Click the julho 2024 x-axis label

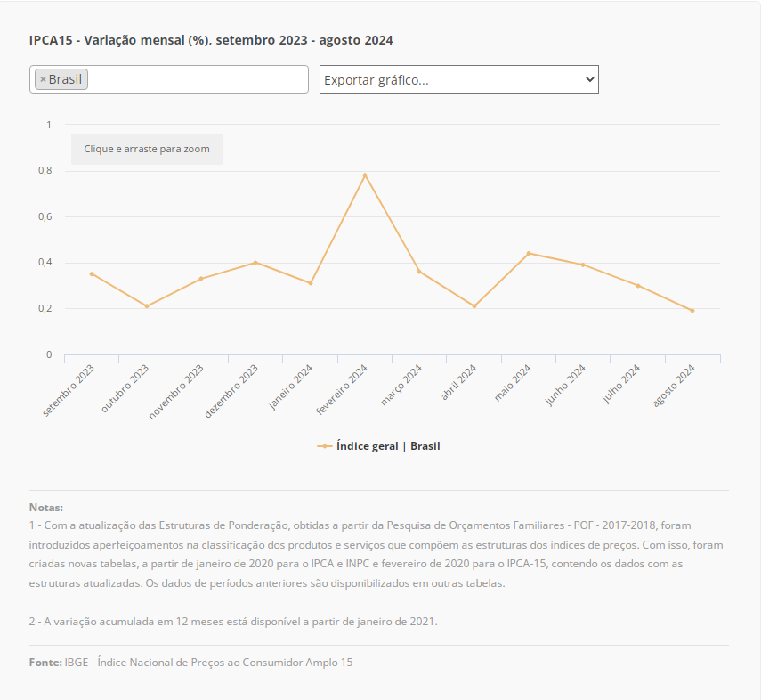[x=622, y=385]
